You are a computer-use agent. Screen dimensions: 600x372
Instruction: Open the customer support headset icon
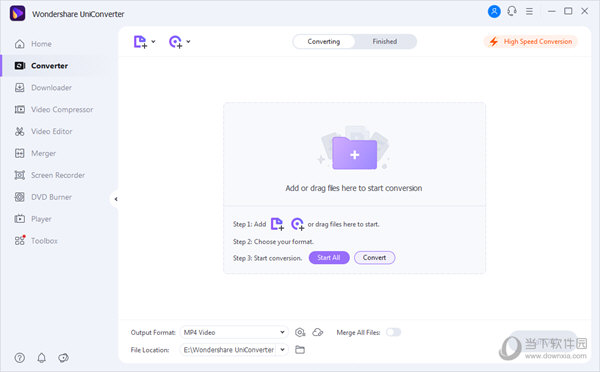512,11
